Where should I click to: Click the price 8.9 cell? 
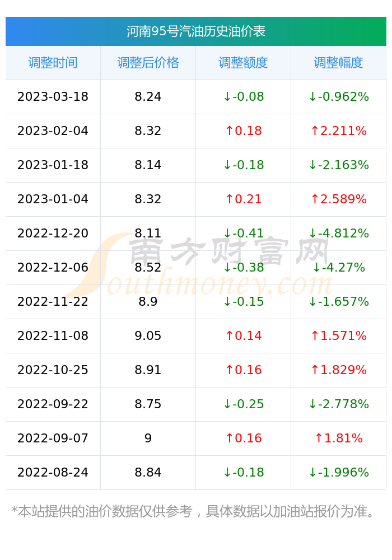(148, 301)
